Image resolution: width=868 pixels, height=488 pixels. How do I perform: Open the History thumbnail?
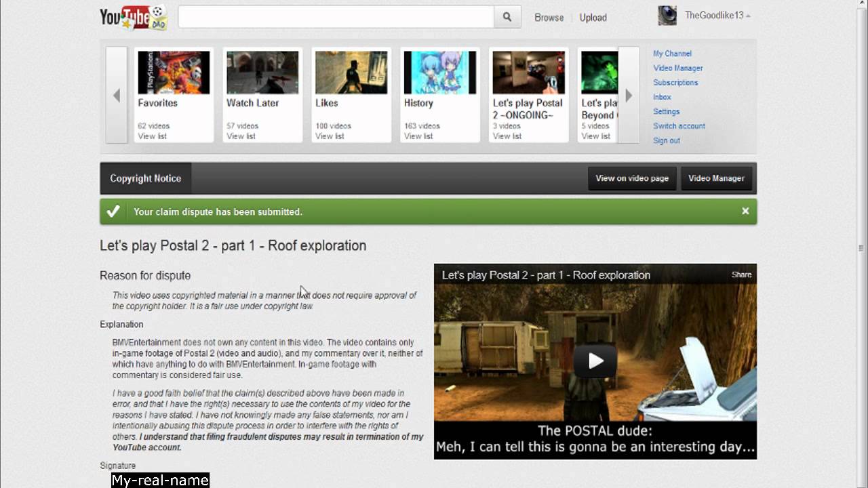tap(440, 73)
